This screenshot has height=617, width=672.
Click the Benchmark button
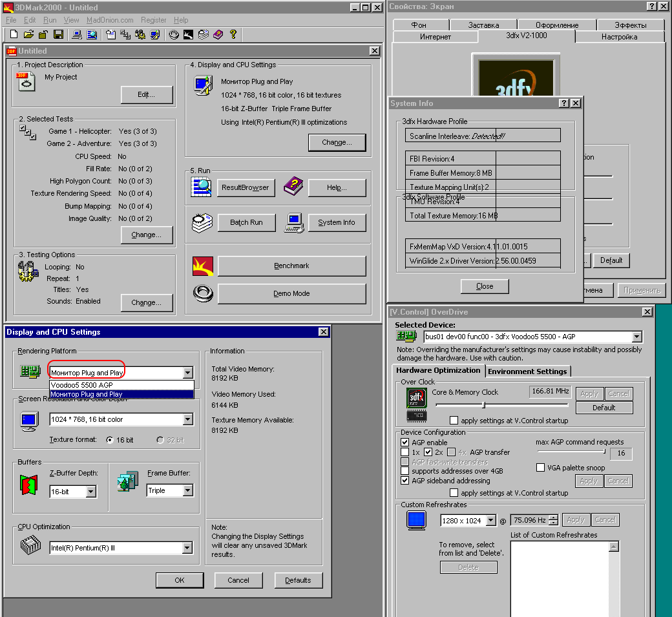click(291, 266)
